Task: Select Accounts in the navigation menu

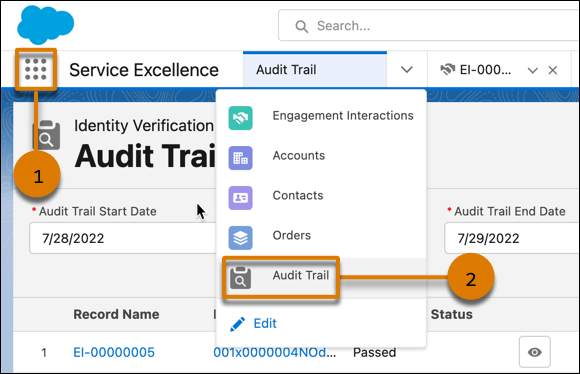Action: coord(321,158)
